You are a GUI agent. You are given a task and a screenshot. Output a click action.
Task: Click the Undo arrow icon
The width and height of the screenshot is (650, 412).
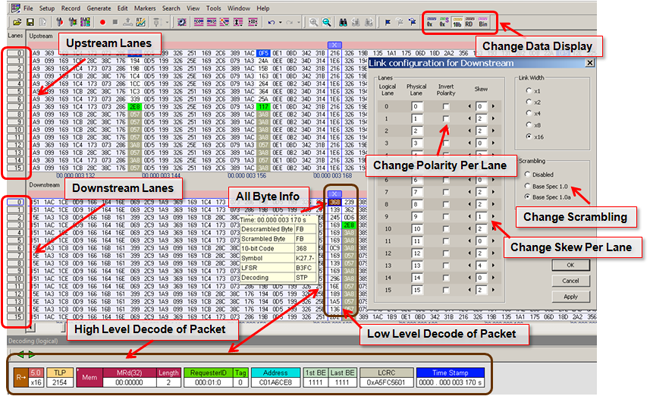tap(271, 22)
